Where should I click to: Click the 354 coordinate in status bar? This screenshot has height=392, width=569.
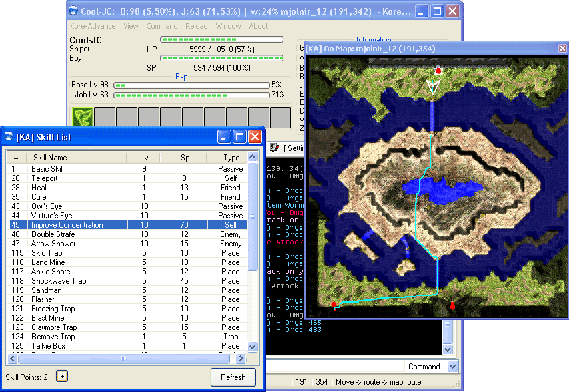[322, 382]
